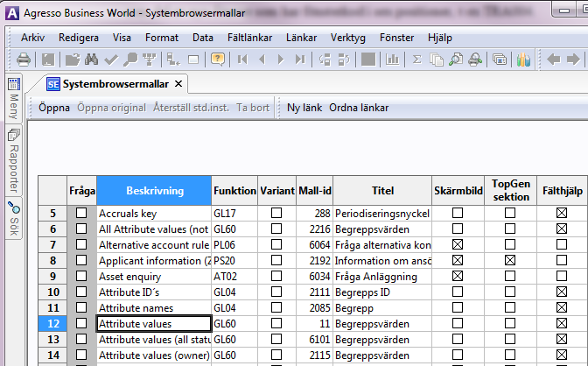Toggle Variant checkbox for Alternative account rule row
The height and width of the screenshot is (366, 588).
(x=276, y=245)
